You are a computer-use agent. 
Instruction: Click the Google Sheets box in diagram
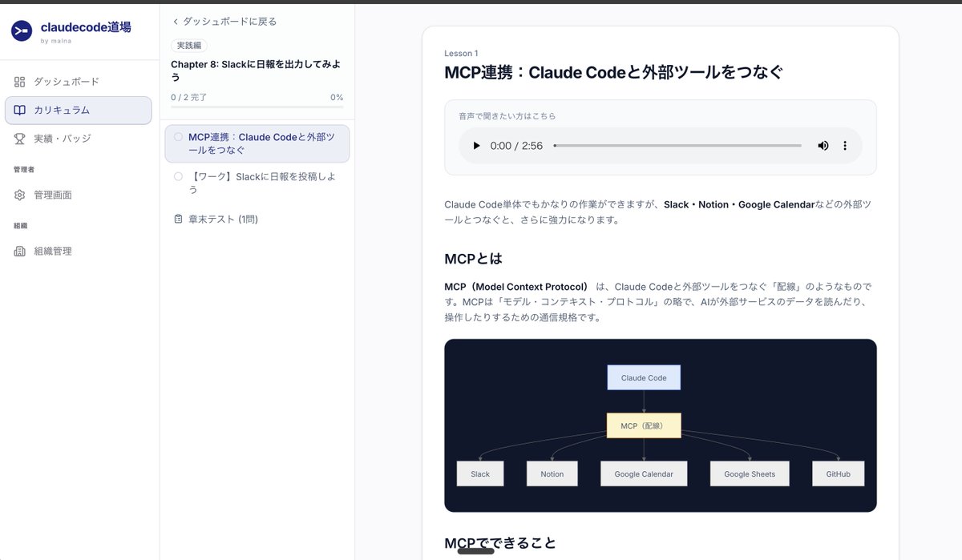pyautogui.click(x=750, y=473)
